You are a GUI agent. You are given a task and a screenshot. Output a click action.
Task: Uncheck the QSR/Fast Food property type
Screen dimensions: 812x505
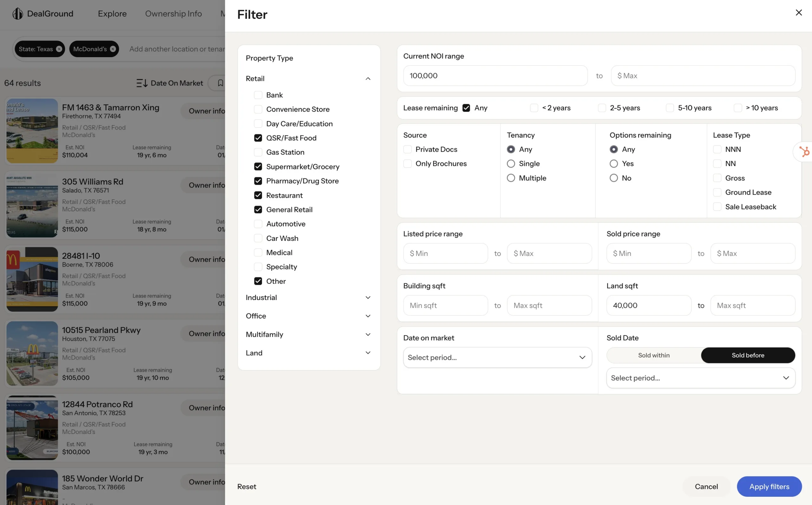coord(258,138)
